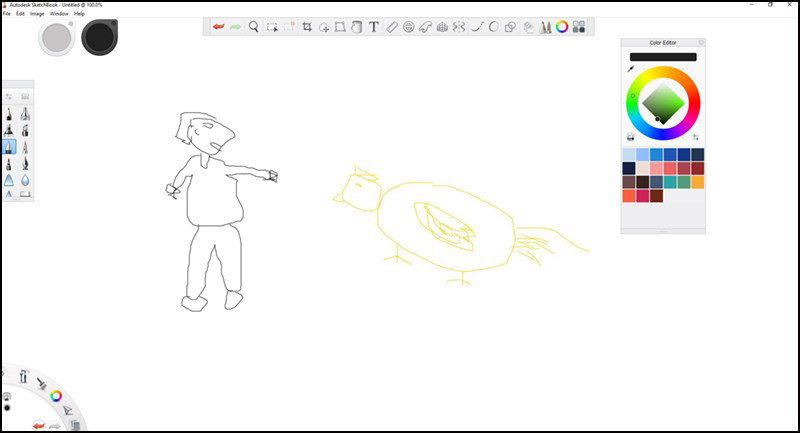
Task: Select the Text tool
Action: (x=374, y=27)
